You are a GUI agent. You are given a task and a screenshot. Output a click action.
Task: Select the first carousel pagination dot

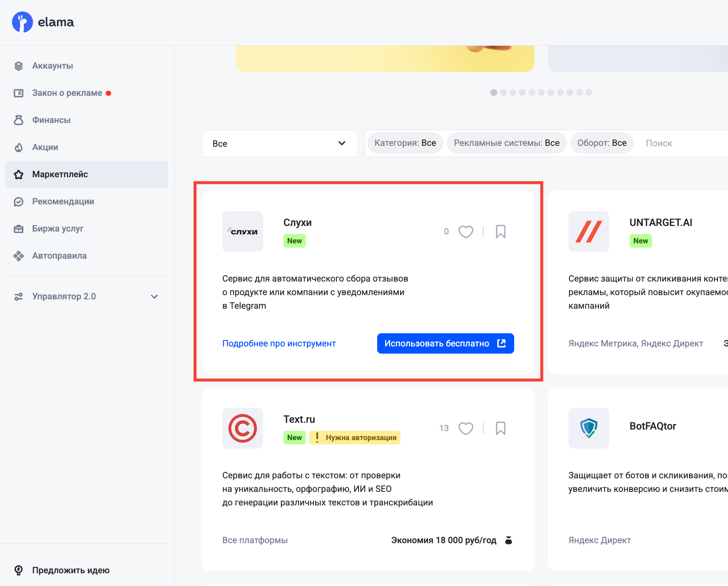(x=494, y=92)
